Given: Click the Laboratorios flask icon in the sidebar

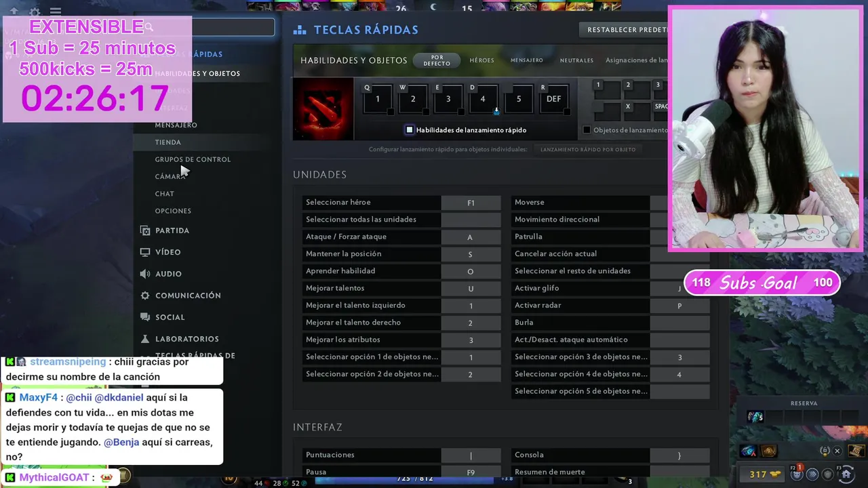Looking at the screenshot, I should click(x=145, y=339).
